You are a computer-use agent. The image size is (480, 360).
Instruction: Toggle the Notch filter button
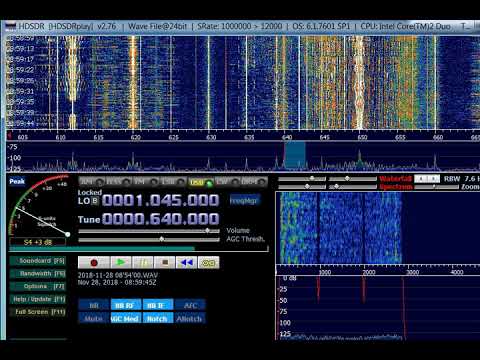[x=157, y=318]
